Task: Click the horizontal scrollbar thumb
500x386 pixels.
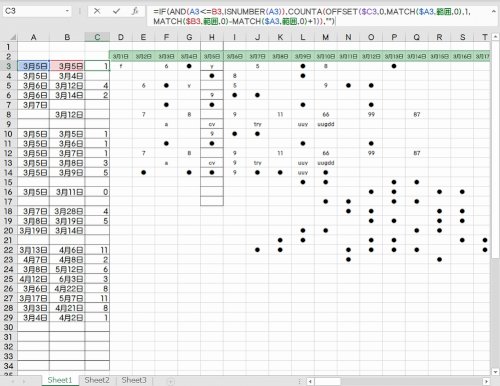Action: [327, 381]
